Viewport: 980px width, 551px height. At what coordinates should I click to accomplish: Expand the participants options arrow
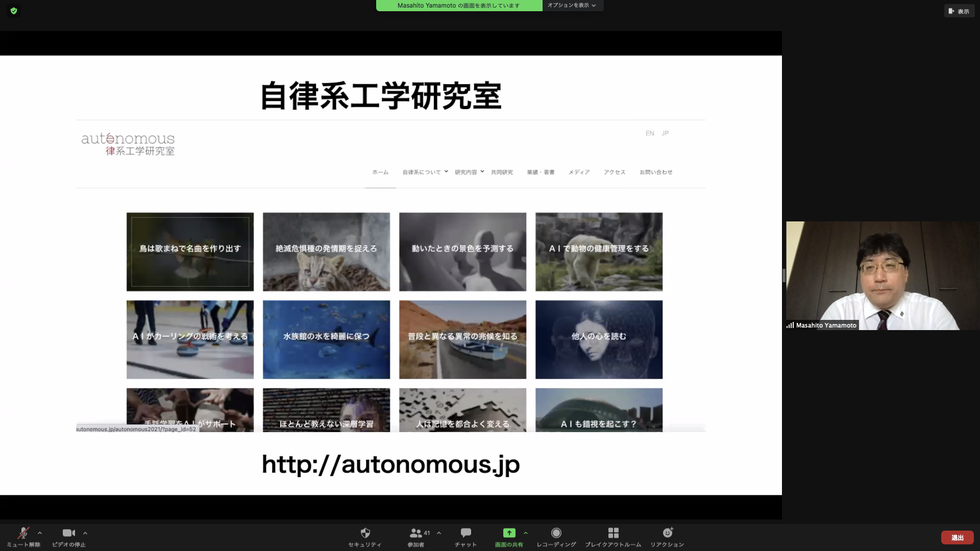(439, 533)
